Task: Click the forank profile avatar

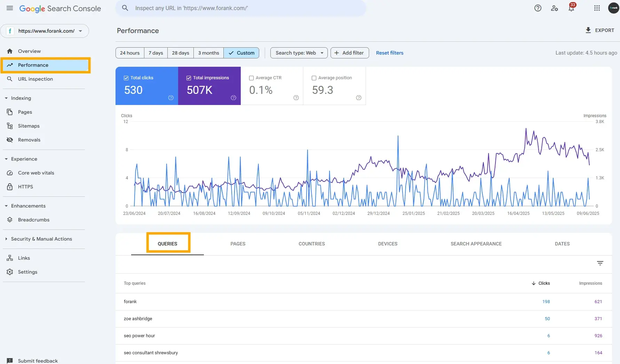Action: [613, 8]
